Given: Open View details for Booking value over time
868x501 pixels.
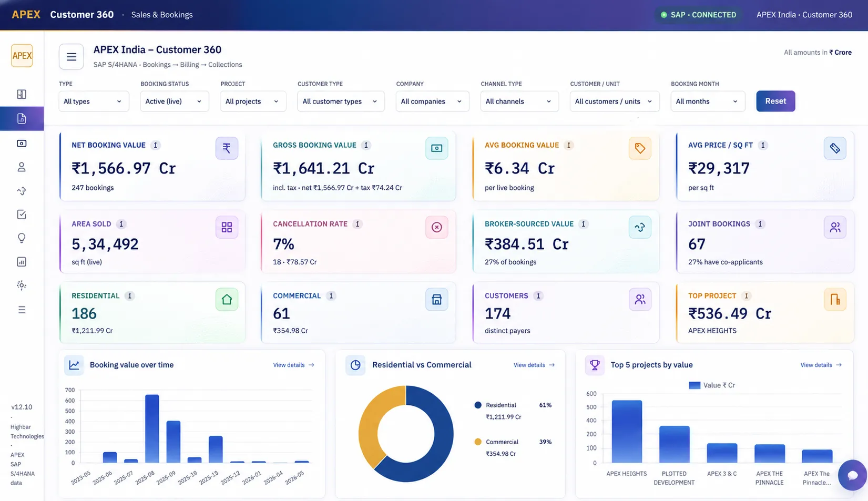Looking at the screenshot, I should 293,365.
